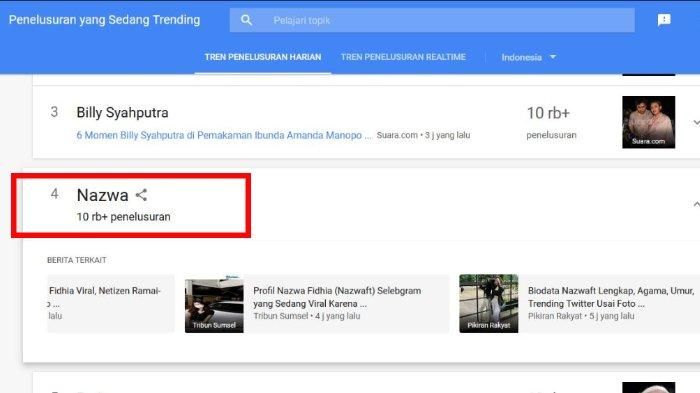Collapse the Nazwa trend row
Screen dimensions: 700x393
click(696, 204)
